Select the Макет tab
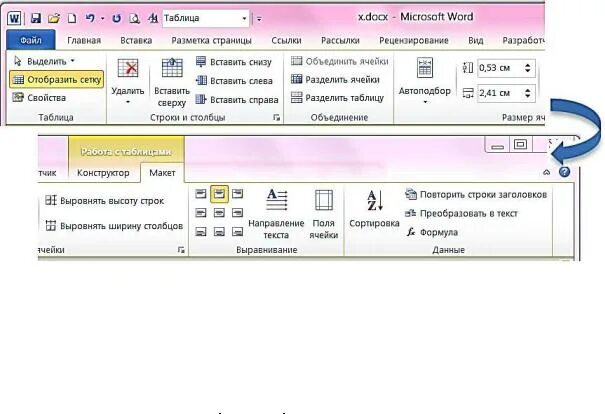The image size is (605, 414). coord(162,172)
